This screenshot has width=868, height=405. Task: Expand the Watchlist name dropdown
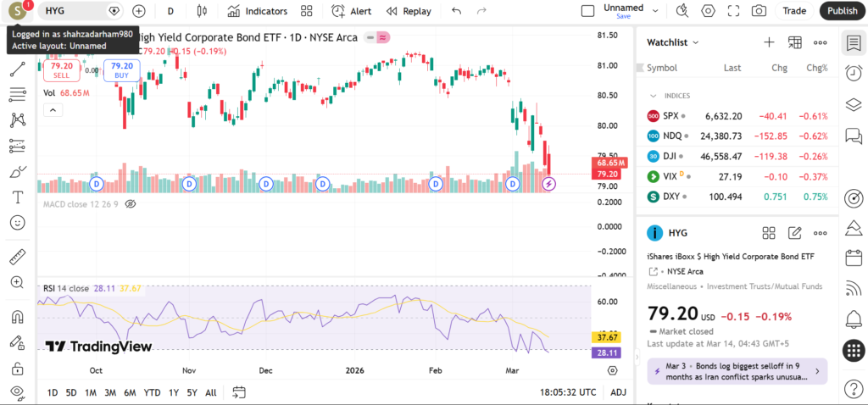[674, 42]
